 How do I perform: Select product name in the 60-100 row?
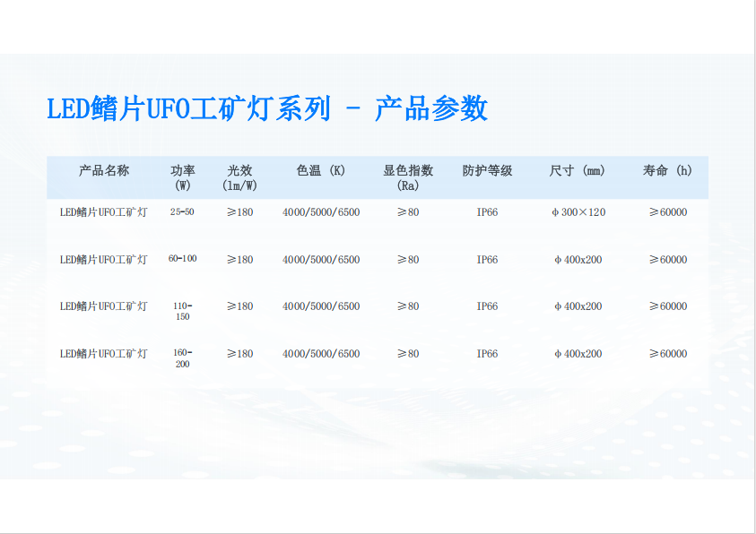[x=104, y=260]
